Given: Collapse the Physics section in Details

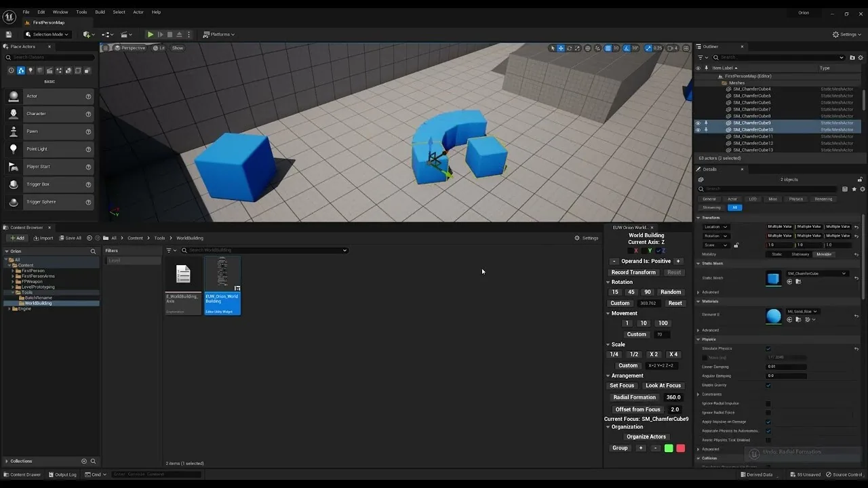Looking at the screenshot, I should [699, 340].
